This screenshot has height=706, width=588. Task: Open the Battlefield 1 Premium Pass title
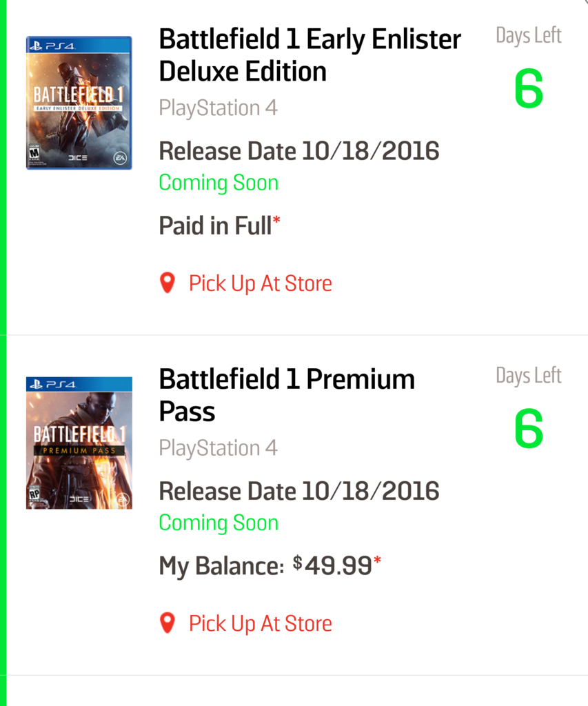click(287, 395)
